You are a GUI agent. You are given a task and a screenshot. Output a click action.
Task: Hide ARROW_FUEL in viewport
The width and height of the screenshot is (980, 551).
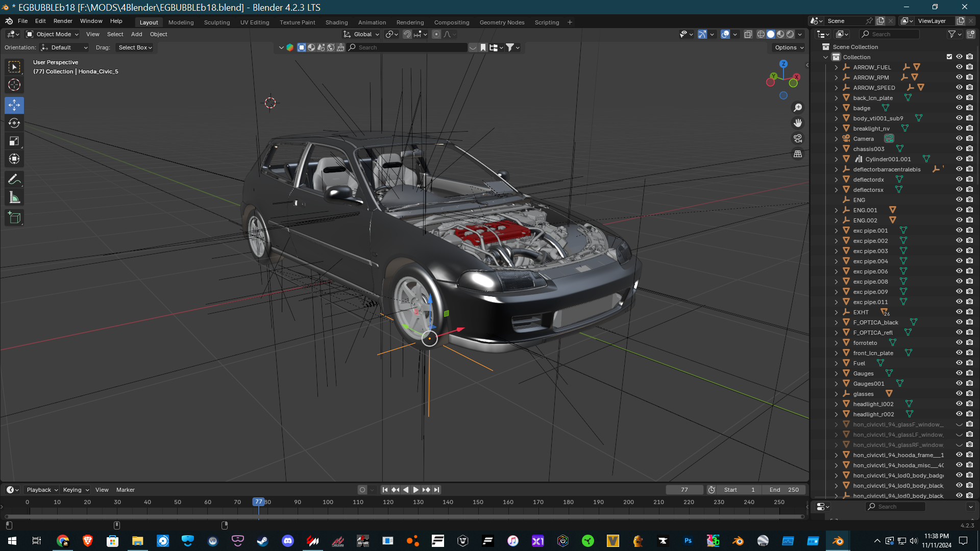pos(959,67)
